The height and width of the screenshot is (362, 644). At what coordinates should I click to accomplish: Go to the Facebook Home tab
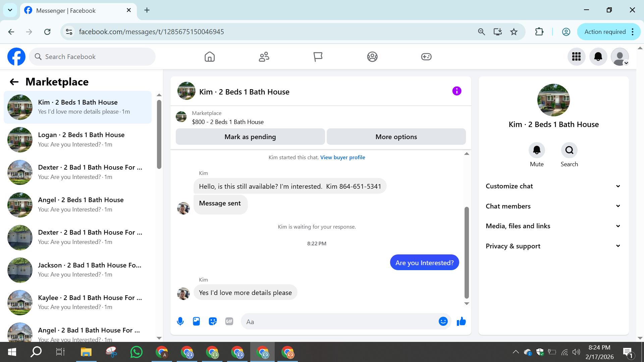click(210, 57)
